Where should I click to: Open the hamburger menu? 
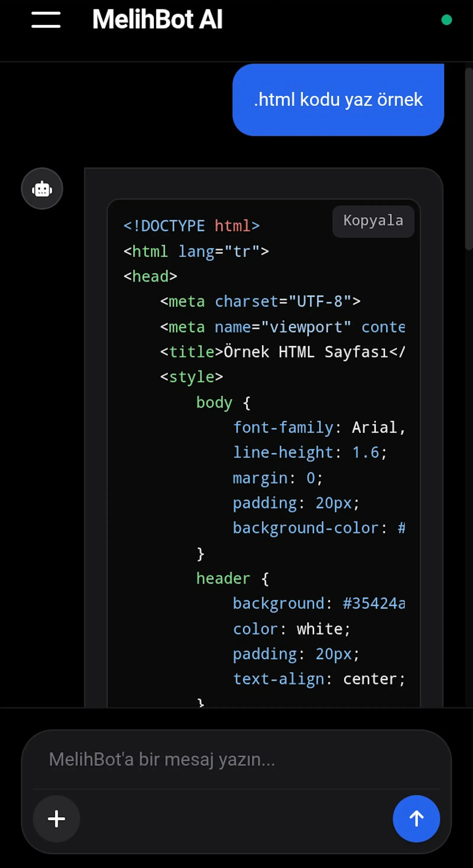pyautogui.click(x=46, y=19)
